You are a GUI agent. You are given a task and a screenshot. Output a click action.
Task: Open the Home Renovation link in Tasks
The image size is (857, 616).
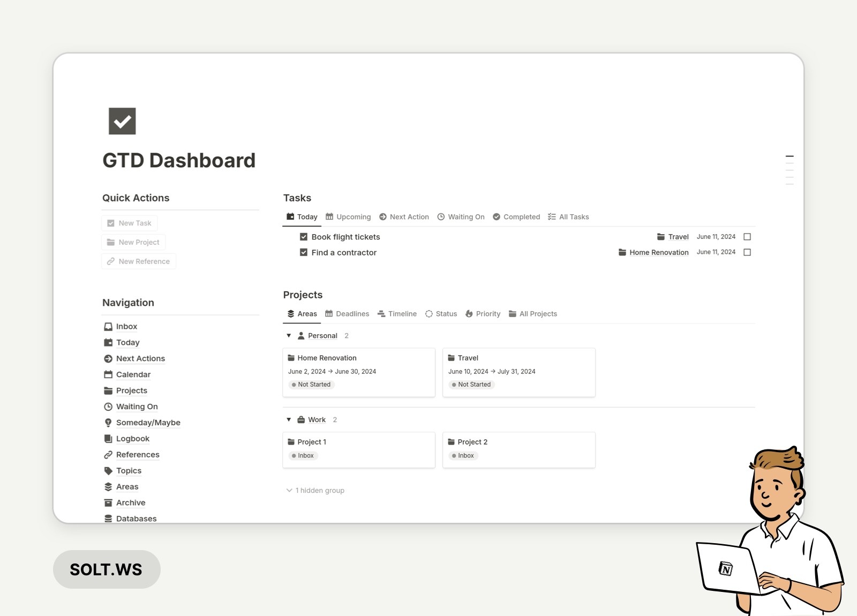[659, 252]
